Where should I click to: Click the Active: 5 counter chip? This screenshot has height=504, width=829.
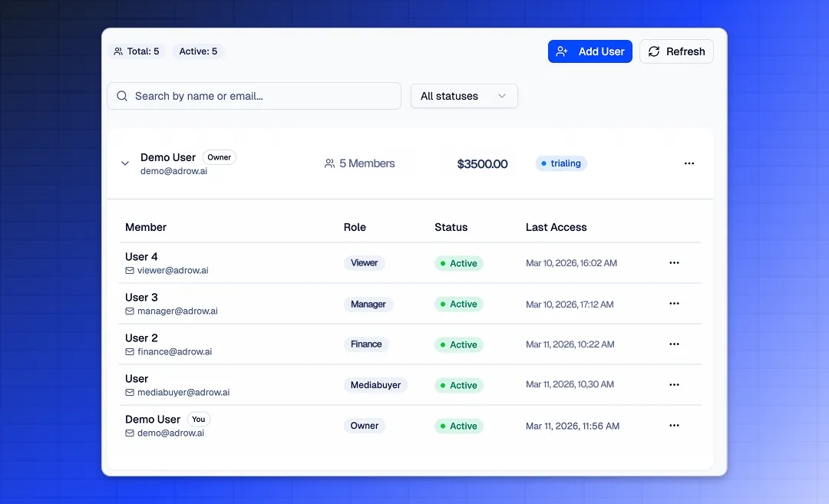point(198,51)
